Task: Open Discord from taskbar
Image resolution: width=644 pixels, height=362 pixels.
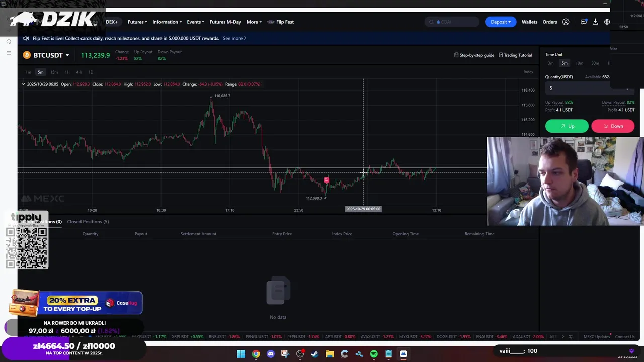Action: tap(271, 354)
